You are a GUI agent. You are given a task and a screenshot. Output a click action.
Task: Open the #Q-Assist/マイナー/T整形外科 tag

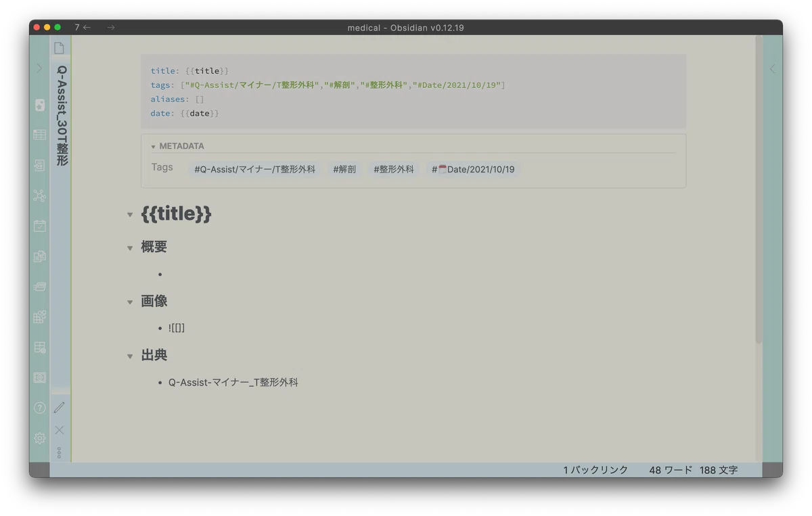[x=255, y=170]
